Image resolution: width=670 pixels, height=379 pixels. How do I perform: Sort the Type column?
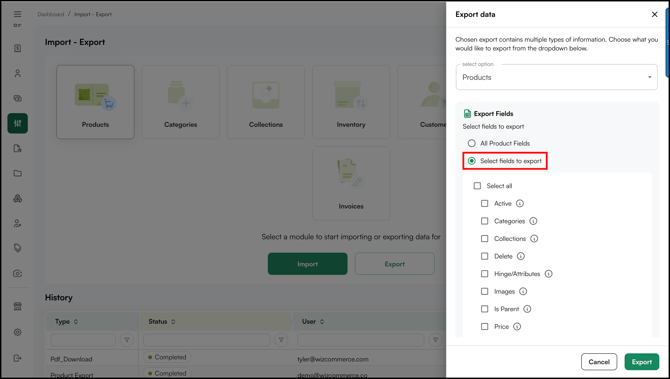[x=76, y=322]
